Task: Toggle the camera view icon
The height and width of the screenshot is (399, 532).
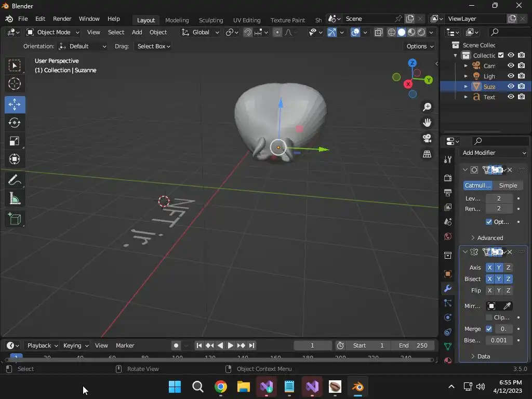Action: [427, 138]
